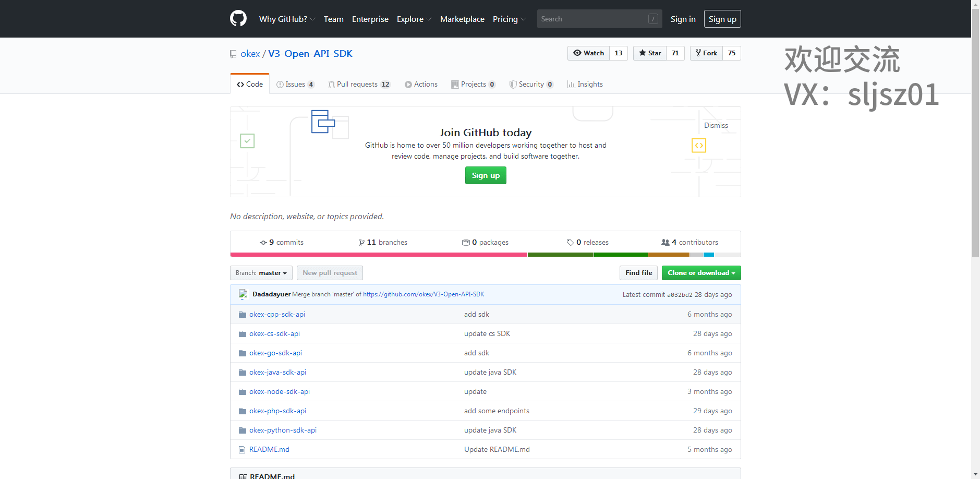Click the GitHub Octocat logo
Viewport: 980px width, 479px height.
pyautogui.click(x=238, y=19)
